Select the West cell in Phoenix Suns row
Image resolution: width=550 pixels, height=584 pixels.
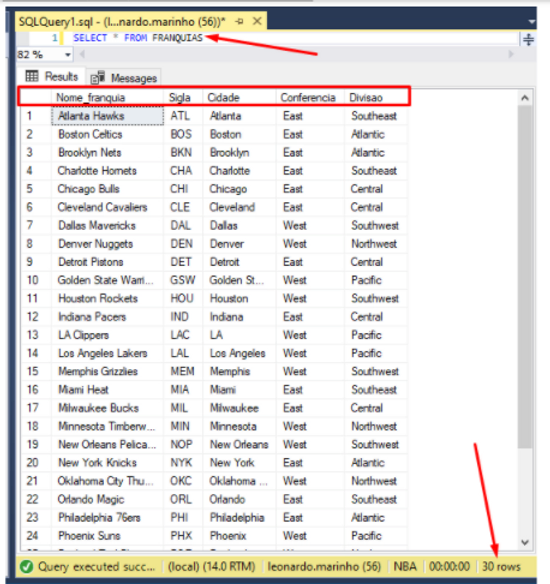tap(310, 536)
